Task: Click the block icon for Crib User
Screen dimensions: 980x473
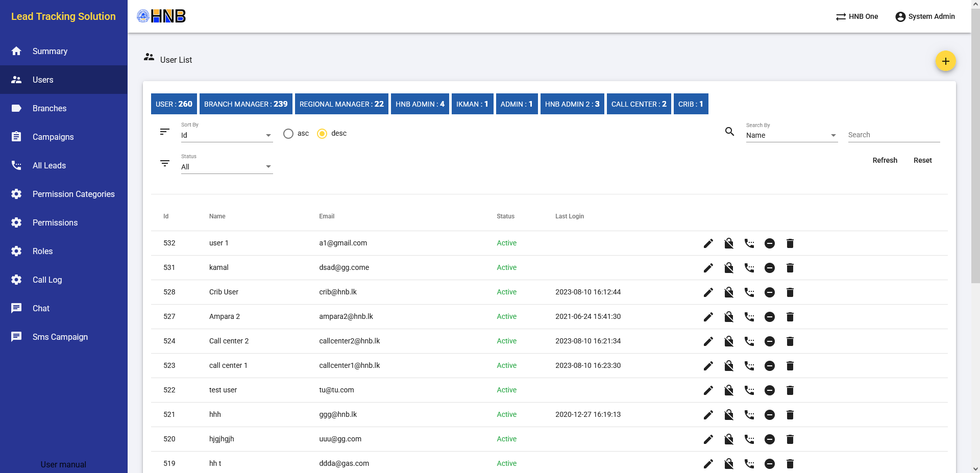Action: coord(769,292)
